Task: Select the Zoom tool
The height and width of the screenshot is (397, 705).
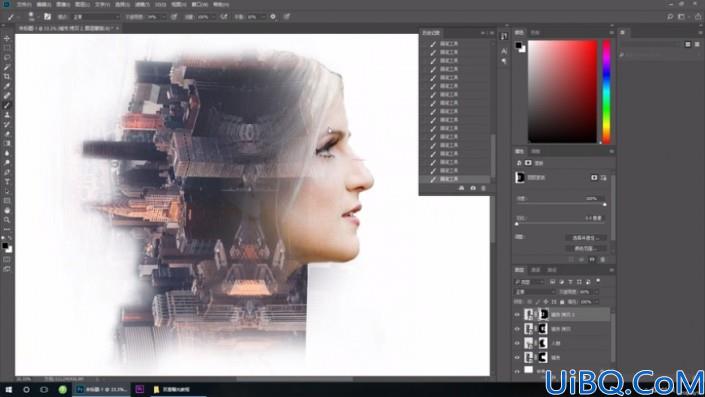Action: 7,220
